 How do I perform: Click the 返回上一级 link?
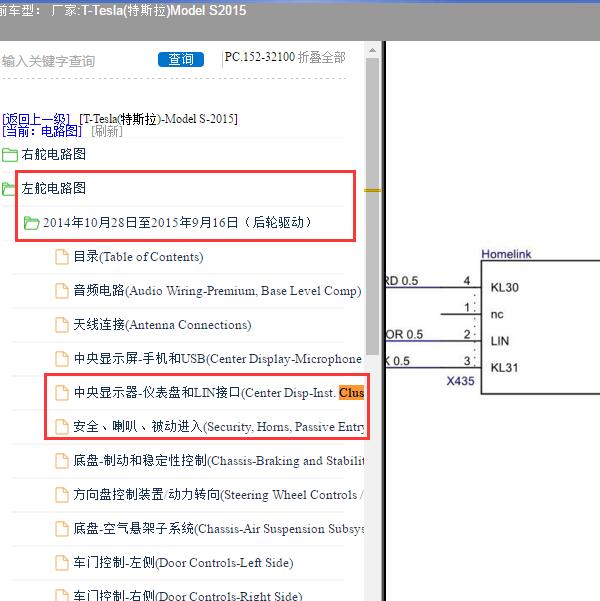coord(36,119)
